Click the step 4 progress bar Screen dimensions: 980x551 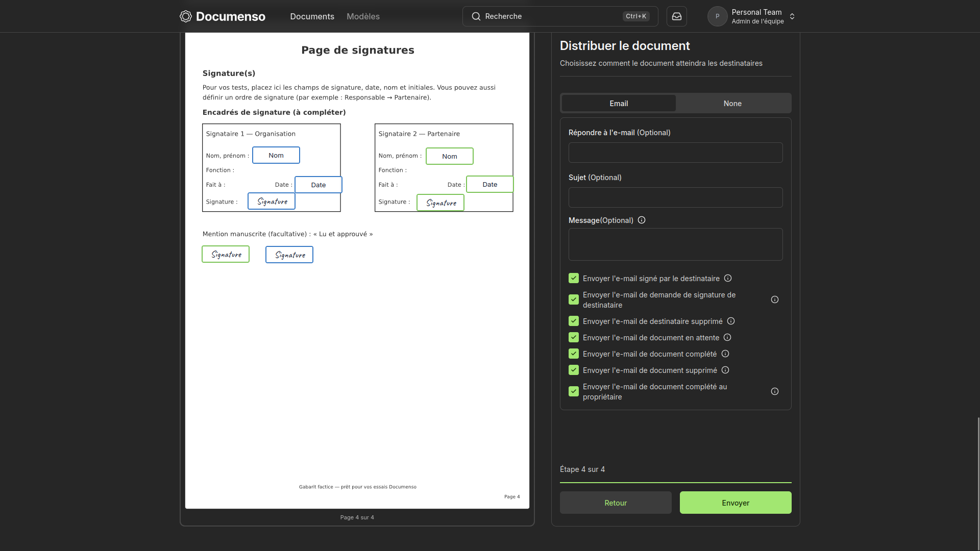pyautogui.click(x=675, y=482)
